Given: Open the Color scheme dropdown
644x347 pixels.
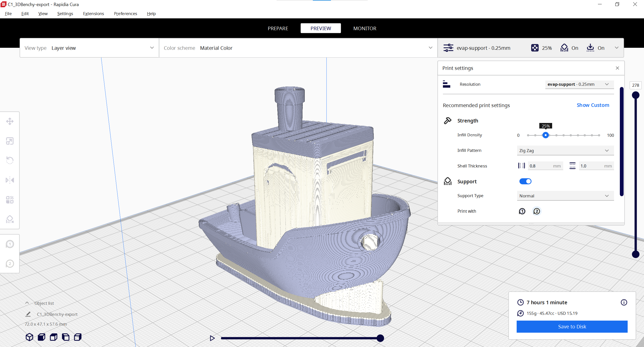Looking at the screenshot, I should (298, 48).
